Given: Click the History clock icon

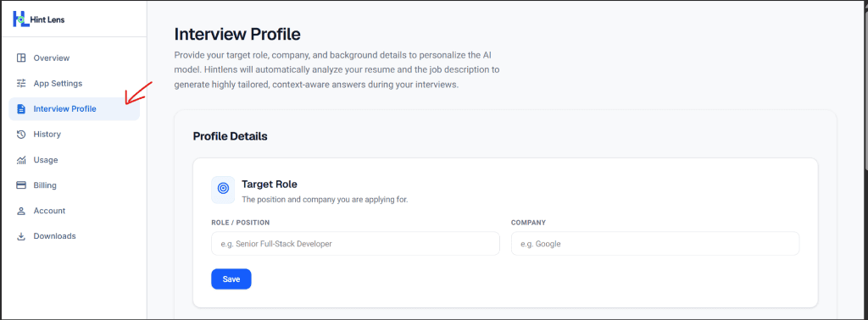Looking at the screenshot, I should [x=21, y=135].
